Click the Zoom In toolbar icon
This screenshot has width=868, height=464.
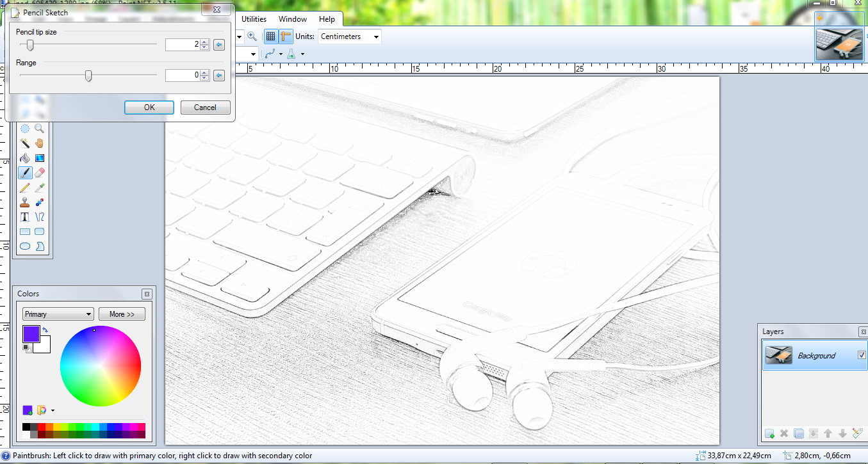(252, 36)
